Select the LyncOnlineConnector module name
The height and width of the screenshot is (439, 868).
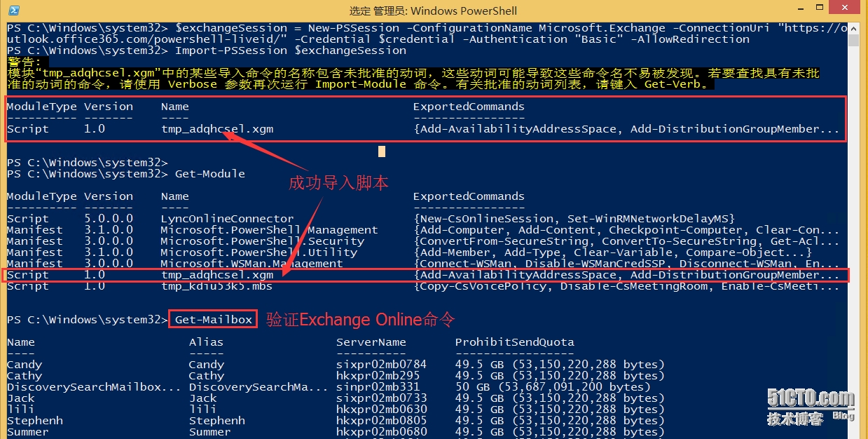(x=227, y=219)
